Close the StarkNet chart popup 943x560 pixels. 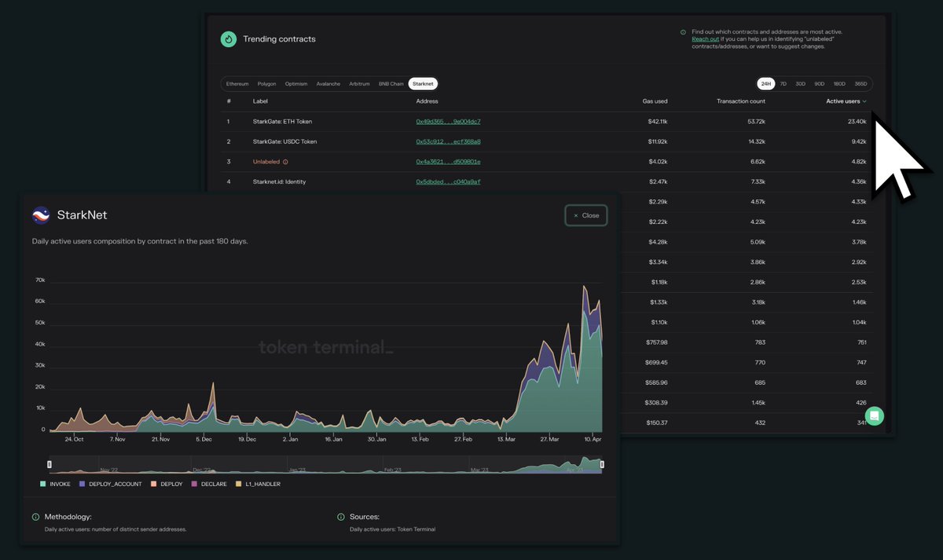pos(585,214)
